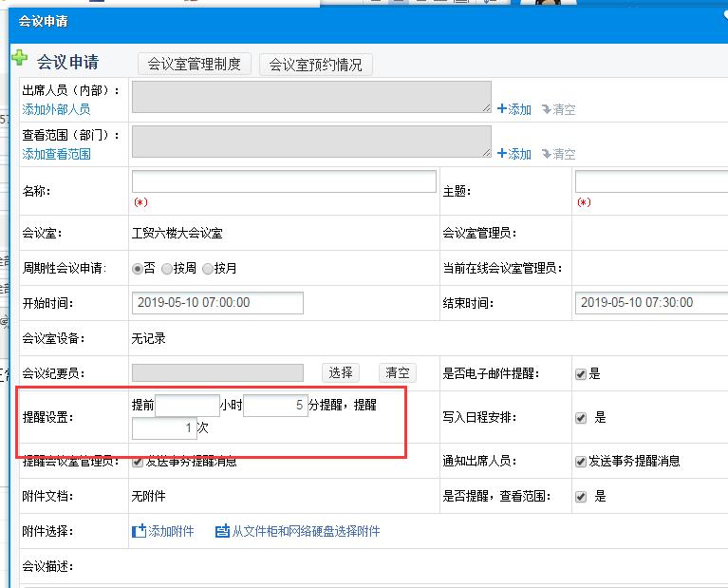Click the 选择 button for 会议纪要员
This screenshot has width=728, height=588.
pos(341,373)
